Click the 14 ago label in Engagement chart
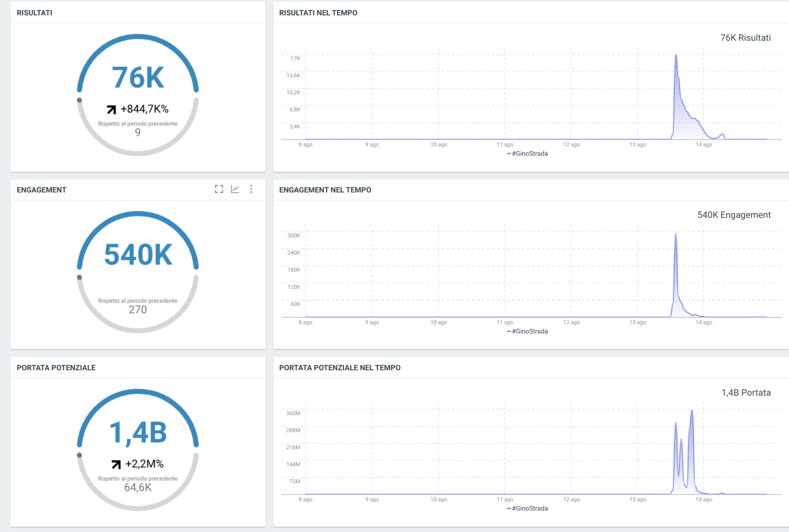Viewport: 789px width, 532px height. [704, 322]
